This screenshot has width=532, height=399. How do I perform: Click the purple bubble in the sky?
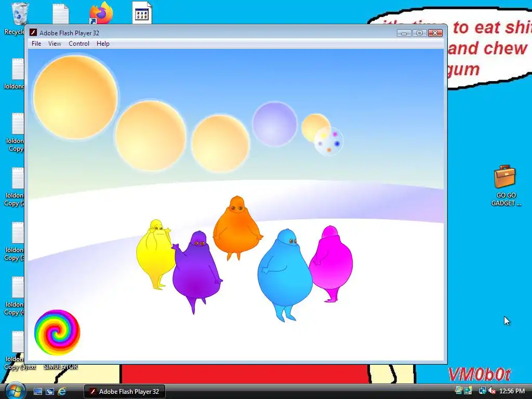274,124
